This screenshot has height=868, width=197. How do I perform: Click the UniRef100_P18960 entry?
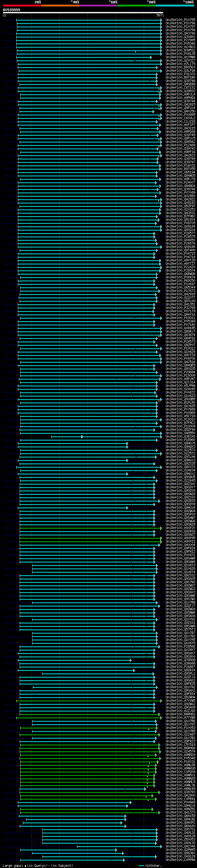click(180, 440)
